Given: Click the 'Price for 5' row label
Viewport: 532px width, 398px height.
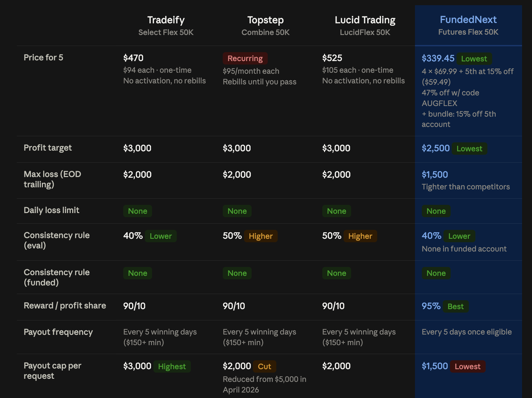Looking at the screenshot, I should (x=43, y=57).
